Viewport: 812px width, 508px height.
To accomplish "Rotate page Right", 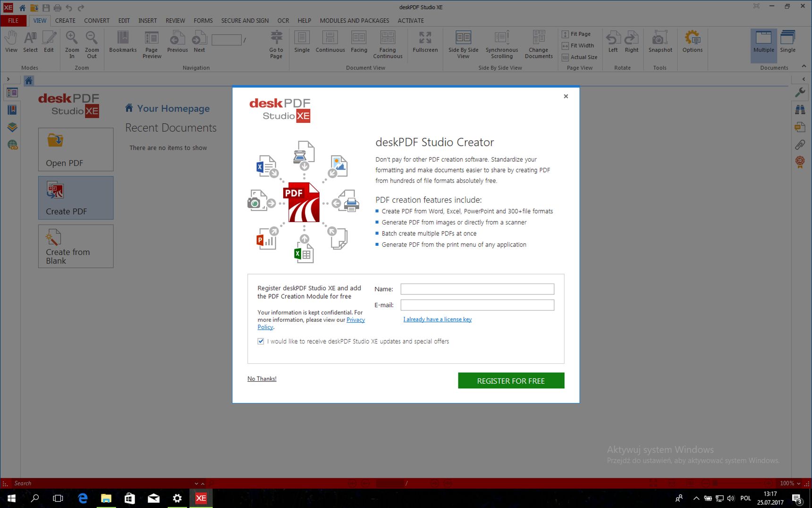I will click(631, 42).
